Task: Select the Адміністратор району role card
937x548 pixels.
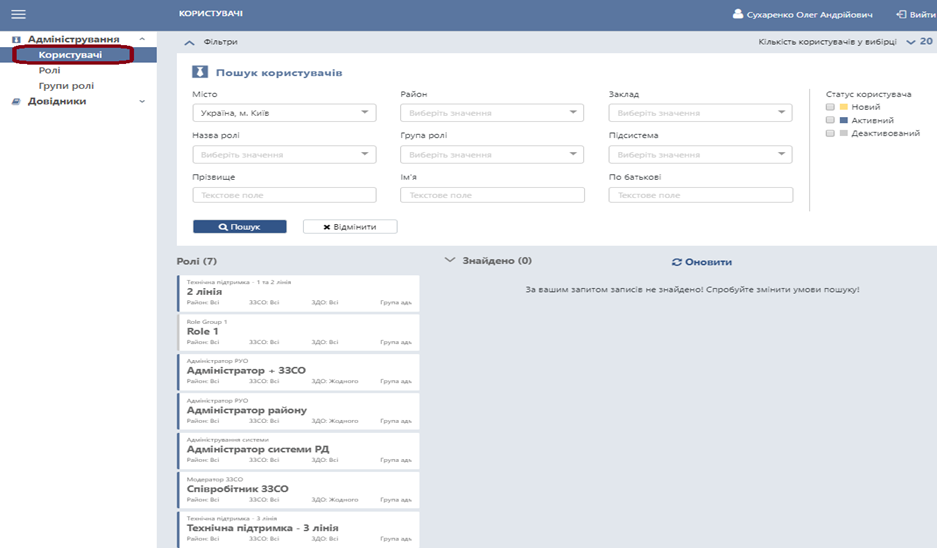Action: tap(298, 410)
